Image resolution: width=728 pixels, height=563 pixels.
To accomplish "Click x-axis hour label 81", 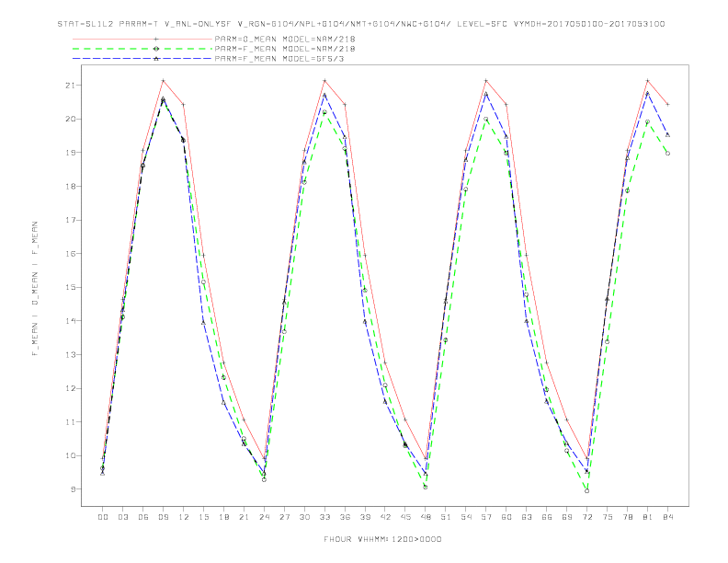I will click(x=648, y=517).
